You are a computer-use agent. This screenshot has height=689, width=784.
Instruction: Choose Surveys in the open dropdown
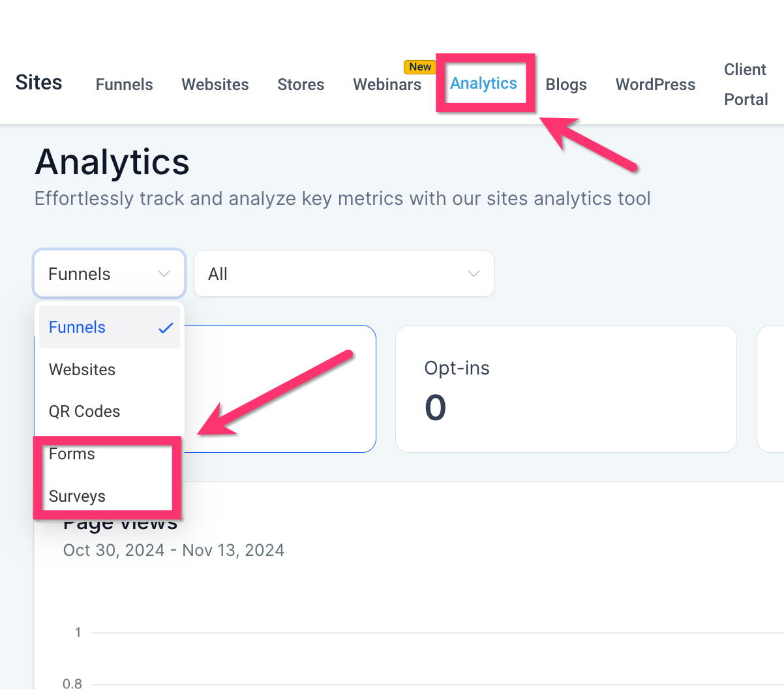tap(77, 496)
